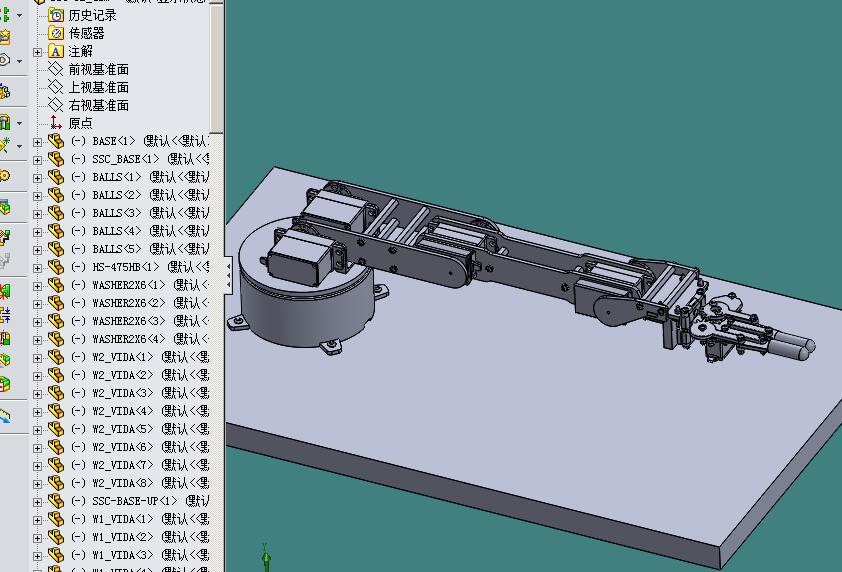Click the feature tree vertical scrollbar thumb

[x=216, y=68]
